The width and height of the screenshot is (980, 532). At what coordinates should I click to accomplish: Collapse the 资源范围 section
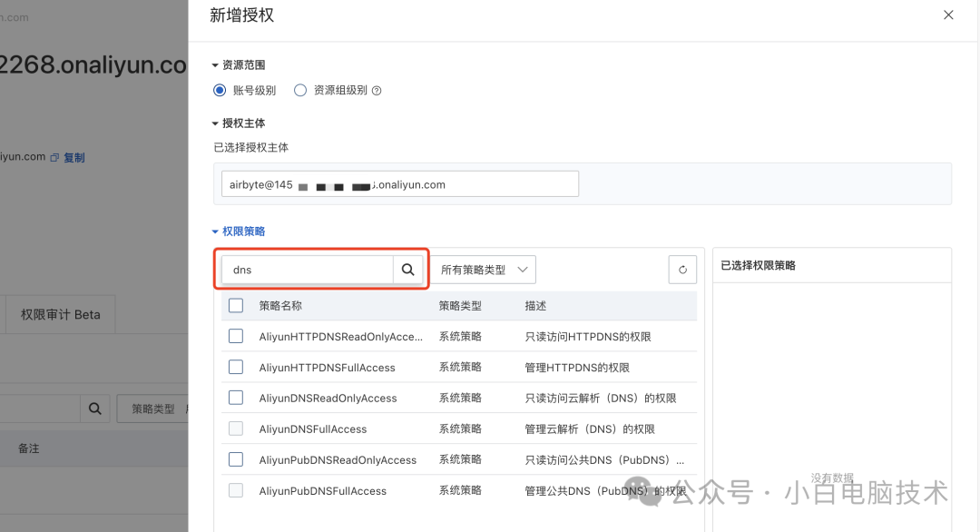point(238,65)
